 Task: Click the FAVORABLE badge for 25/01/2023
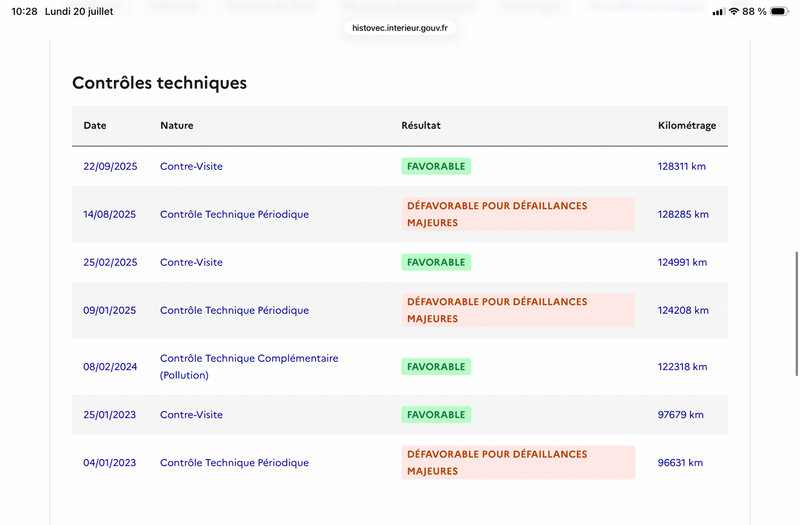(436, 415)
